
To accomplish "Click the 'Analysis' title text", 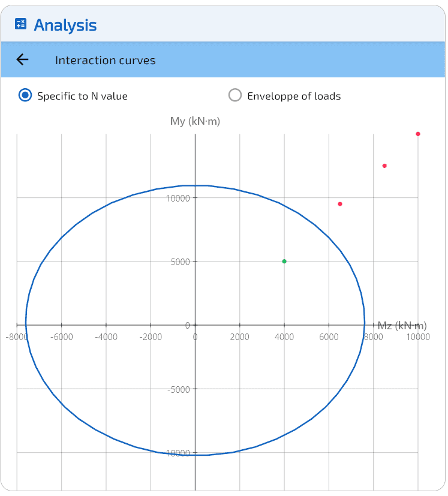I will tap(65, 25).
